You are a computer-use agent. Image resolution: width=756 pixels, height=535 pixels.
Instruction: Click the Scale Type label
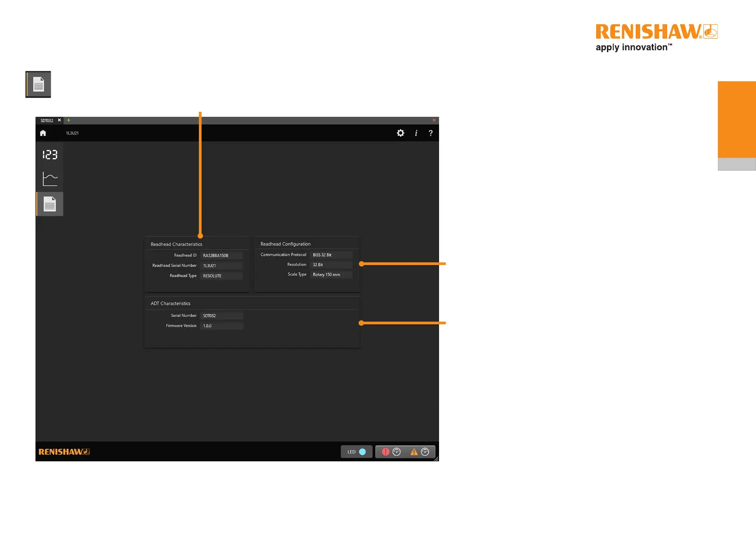pos(297,274)
